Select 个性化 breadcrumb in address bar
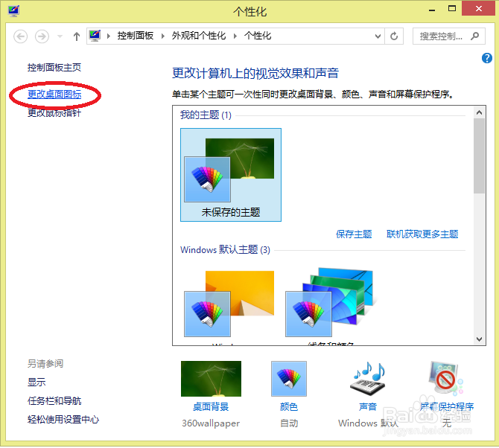This screenshot has width=499, height=448. [258, 36]
